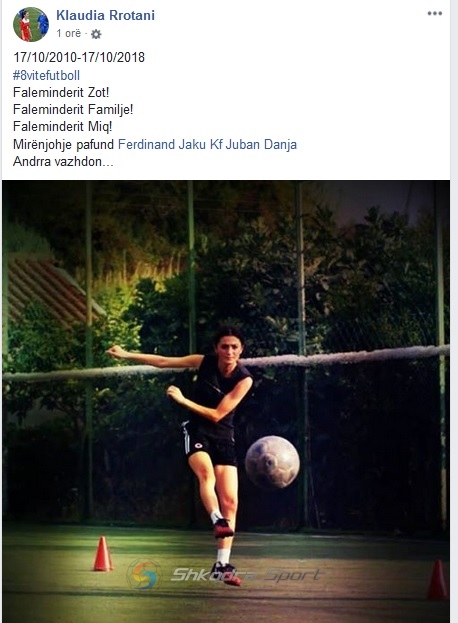The width and height of the screenshot is (458, 623).
Task: Click the 'Faleminderit Familje!' text line
Action: [x=73, y=110]
